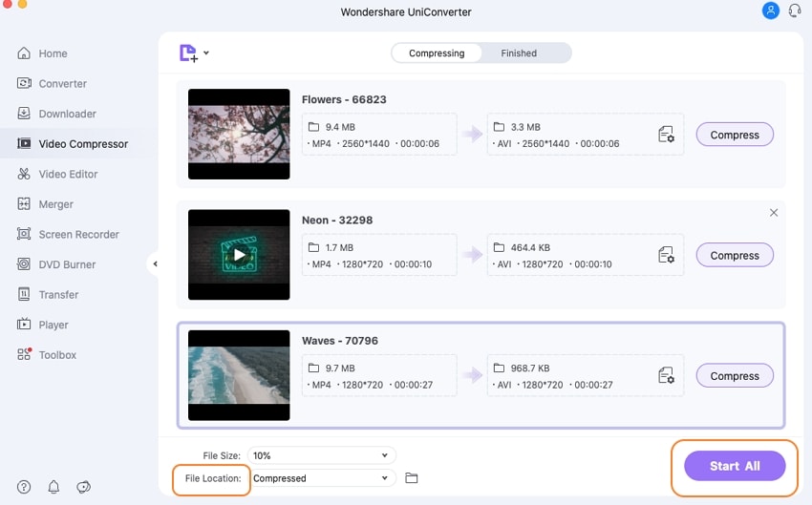Click the 3.3 MB output size
This screenshot has width=812, height=505.
(x=525, y=127)
